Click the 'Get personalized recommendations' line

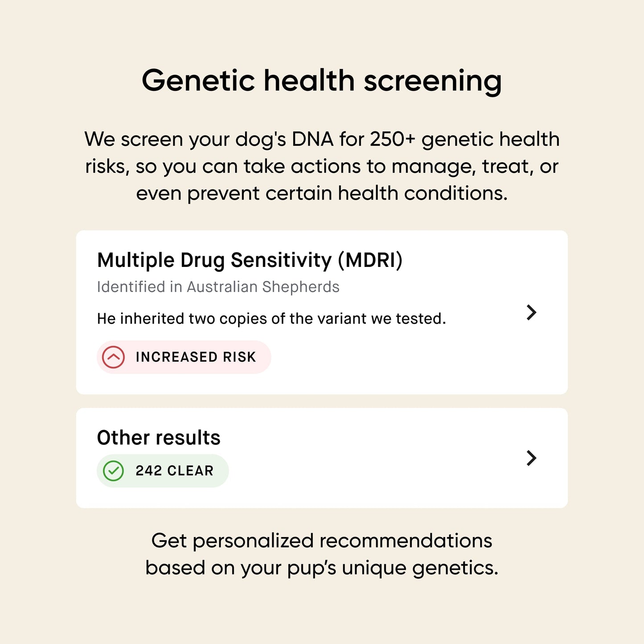tap(322, 541)
